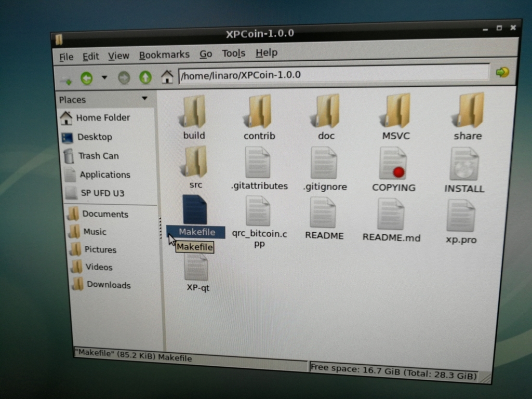Open the Edit menu
The width and height of the screenshot is (532, 399).
(x=90, y=56)
